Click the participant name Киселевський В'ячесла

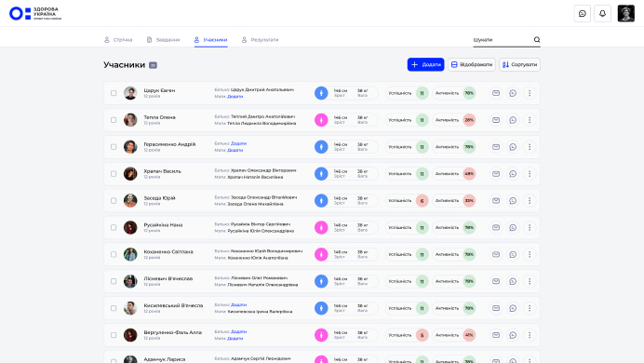(173, 305)
